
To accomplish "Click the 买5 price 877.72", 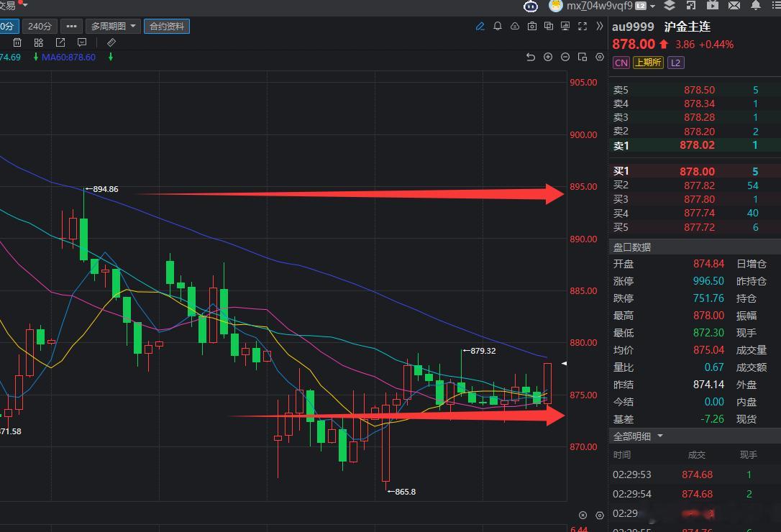I will pyautogui.click(x=699, y=228).
